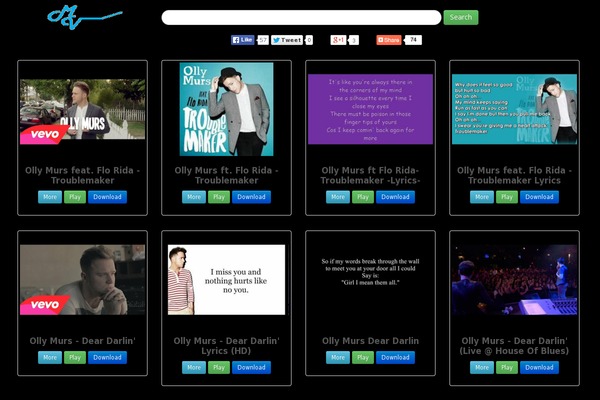
Task: Click More for Troublemaker -Lyrics- card
Action: [x=338, y=197]
